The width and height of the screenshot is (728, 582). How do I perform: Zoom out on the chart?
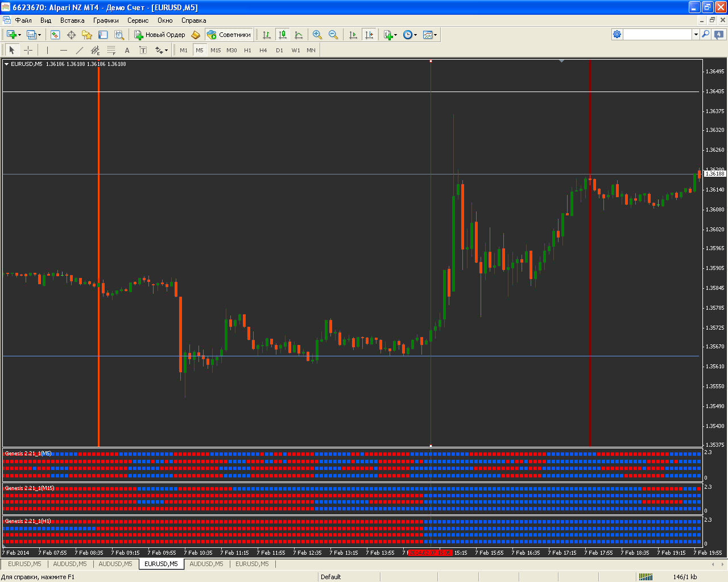(x=333, y=35)
